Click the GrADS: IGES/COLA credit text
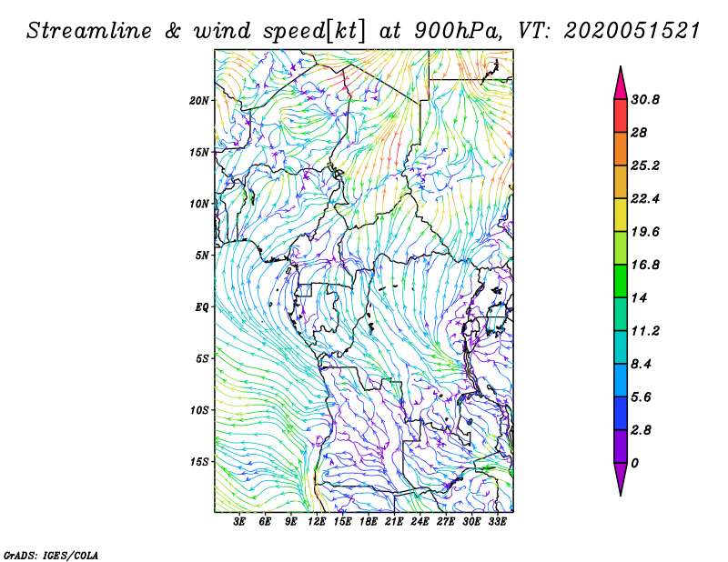 pyautogui.click(x=51, y=555)
